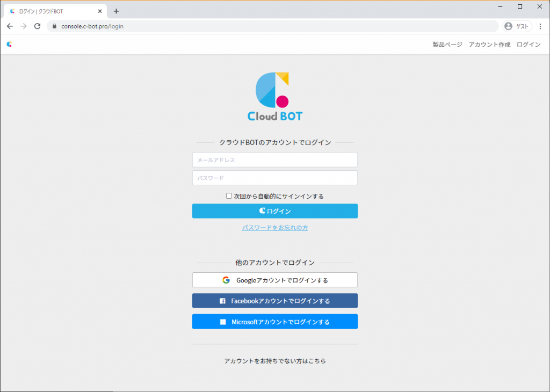550x392 pixels.
Task: Open 製品ページ in top navigation
Action: click(x=447, y=45)
